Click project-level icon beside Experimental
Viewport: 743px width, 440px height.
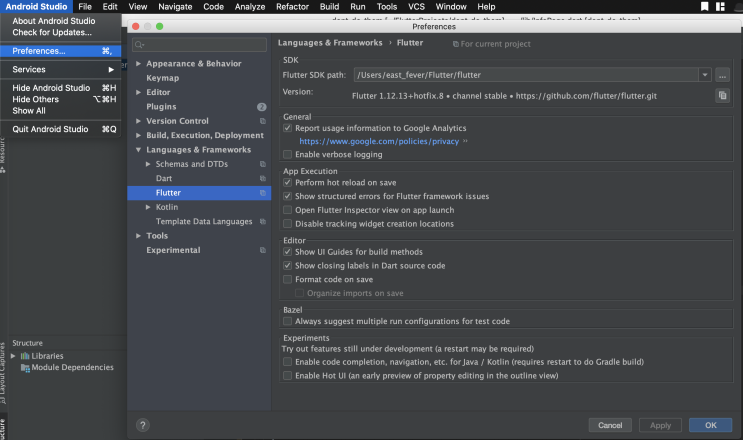263,250
